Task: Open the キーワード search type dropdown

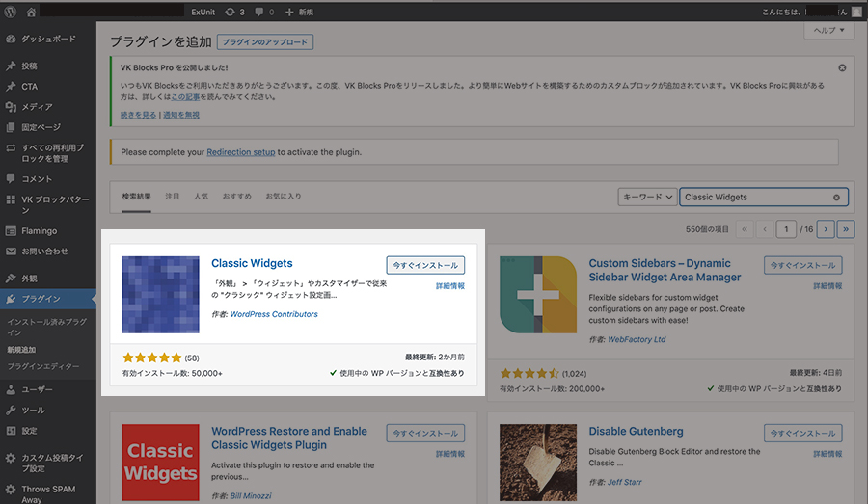Action: (x=647, y=197)
